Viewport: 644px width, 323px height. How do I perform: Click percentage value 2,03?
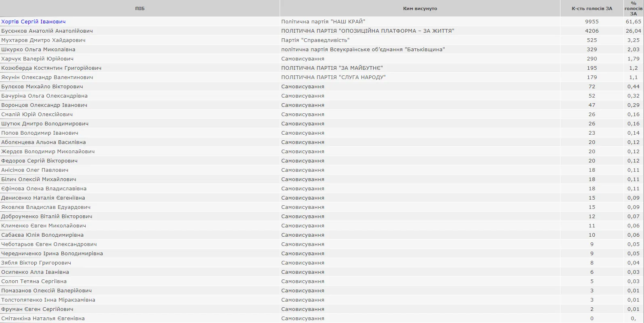point(634,50)
